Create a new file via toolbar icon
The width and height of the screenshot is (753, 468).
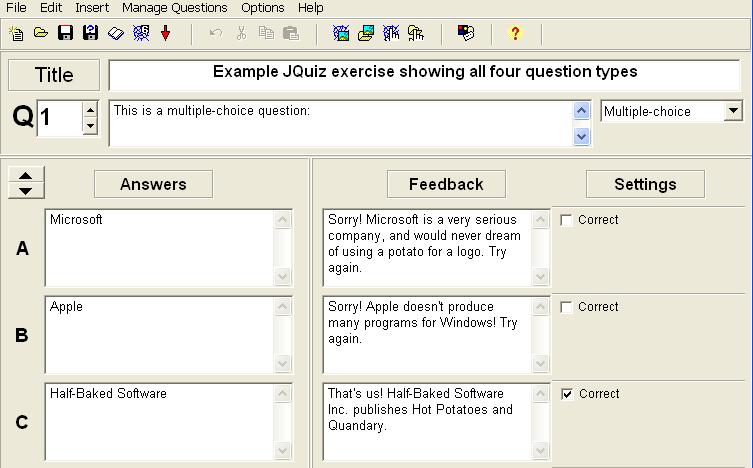click(16, 34)
